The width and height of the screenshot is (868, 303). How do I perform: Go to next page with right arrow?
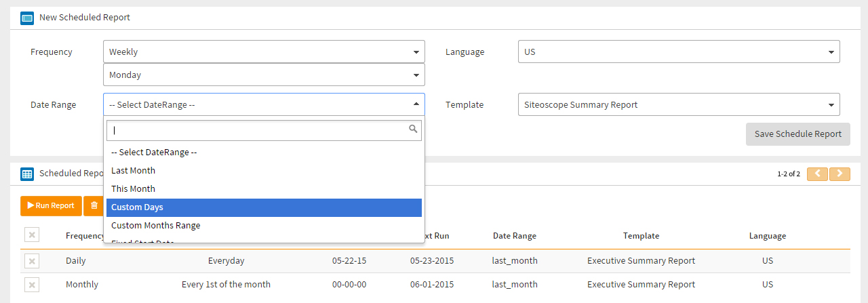click(840, 174)
